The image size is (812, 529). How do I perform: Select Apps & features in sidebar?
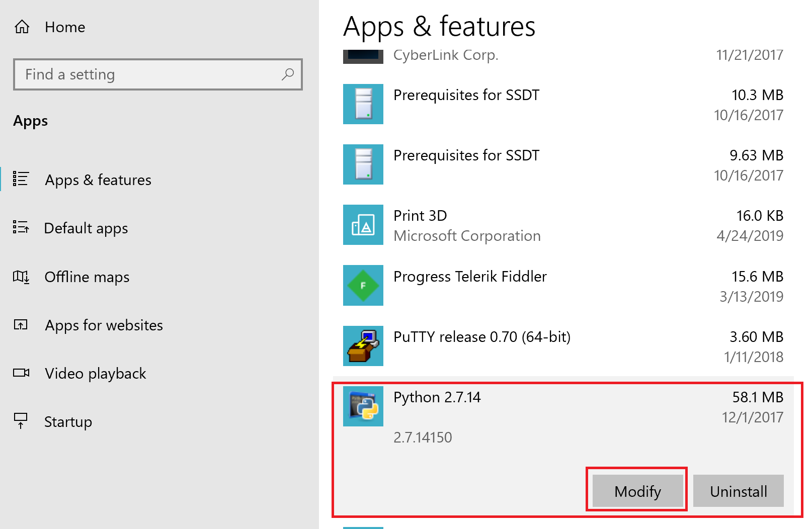tap(98, 180)
